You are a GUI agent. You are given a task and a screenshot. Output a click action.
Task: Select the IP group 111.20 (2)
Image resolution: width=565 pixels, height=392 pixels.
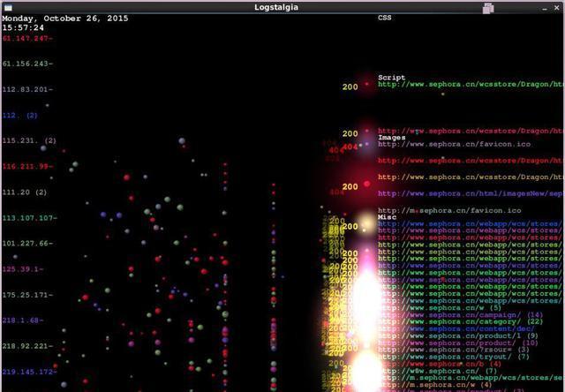[25, 192]
